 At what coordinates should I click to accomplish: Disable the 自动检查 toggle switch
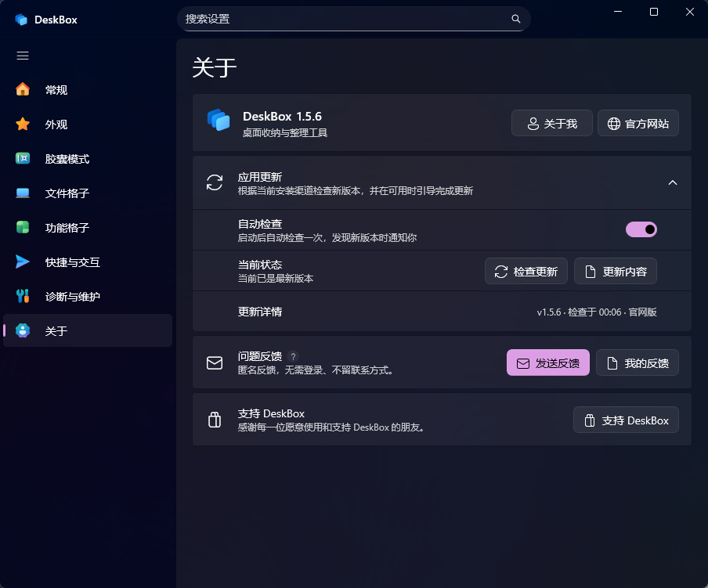641,229
